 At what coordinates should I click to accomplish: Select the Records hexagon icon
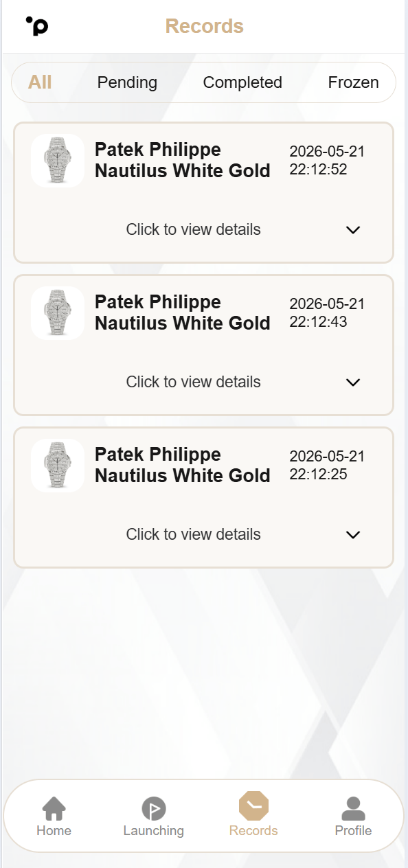click(253, 806)
